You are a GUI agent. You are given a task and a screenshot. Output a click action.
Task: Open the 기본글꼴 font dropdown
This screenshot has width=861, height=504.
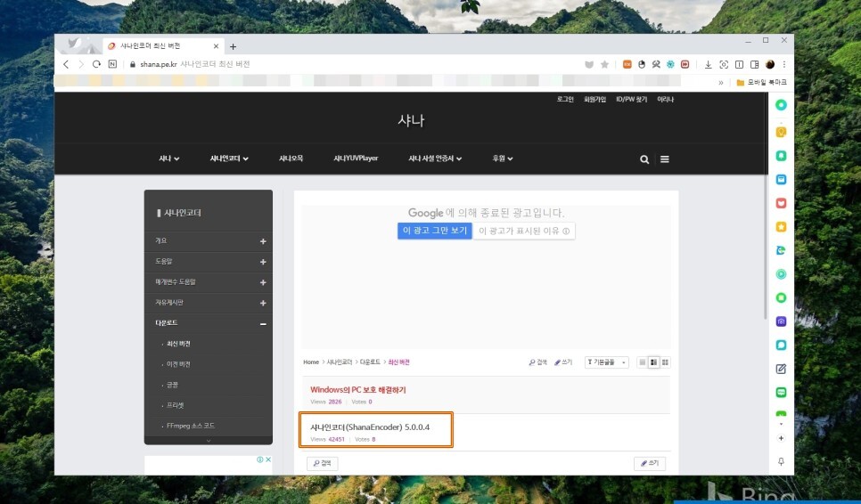(607, 362)
